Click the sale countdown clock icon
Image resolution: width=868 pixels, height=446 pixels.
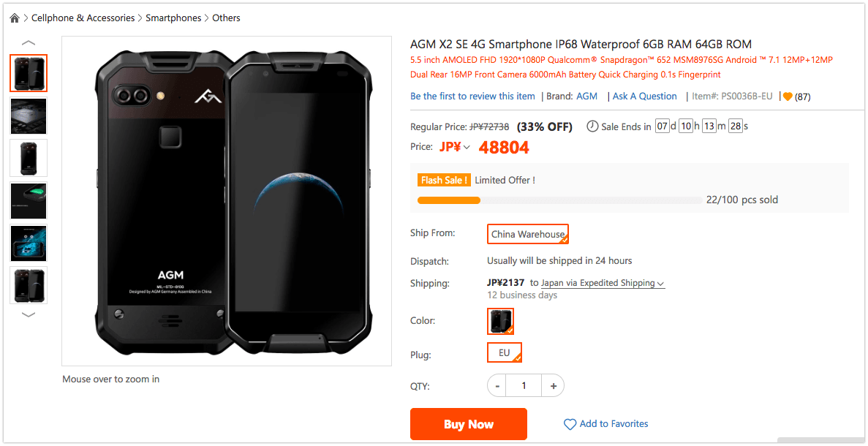pos(592,126)
